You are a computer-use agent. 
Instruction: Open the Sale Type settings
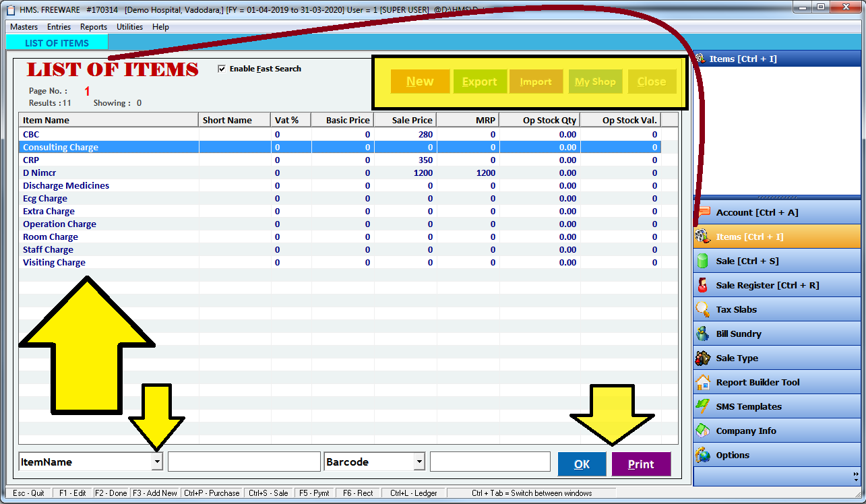[x=735, y=357]
